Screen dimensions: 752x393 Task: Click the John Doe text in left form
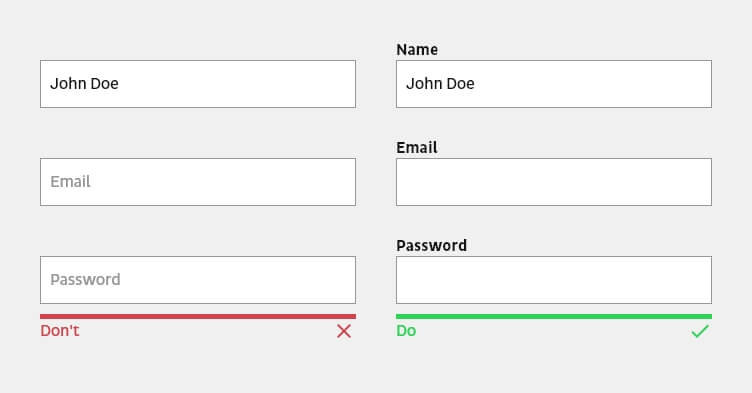click(x=84, y=83)
